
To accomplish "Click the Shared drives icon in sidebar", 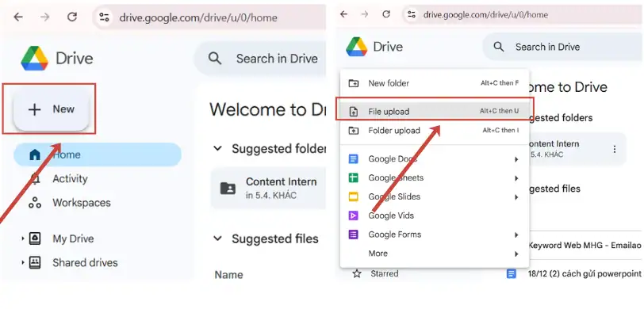I will [x=35, y=262].
